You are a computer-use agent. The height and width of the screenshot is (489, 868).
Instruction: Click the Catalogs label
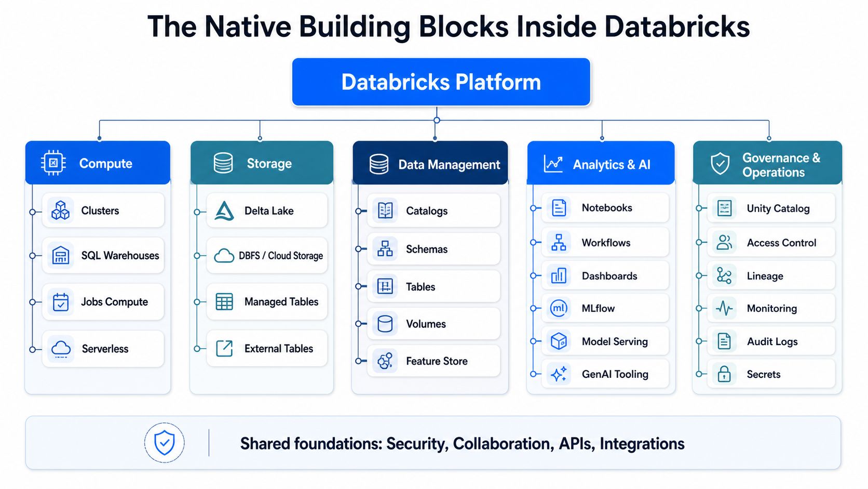coord(427,210)
